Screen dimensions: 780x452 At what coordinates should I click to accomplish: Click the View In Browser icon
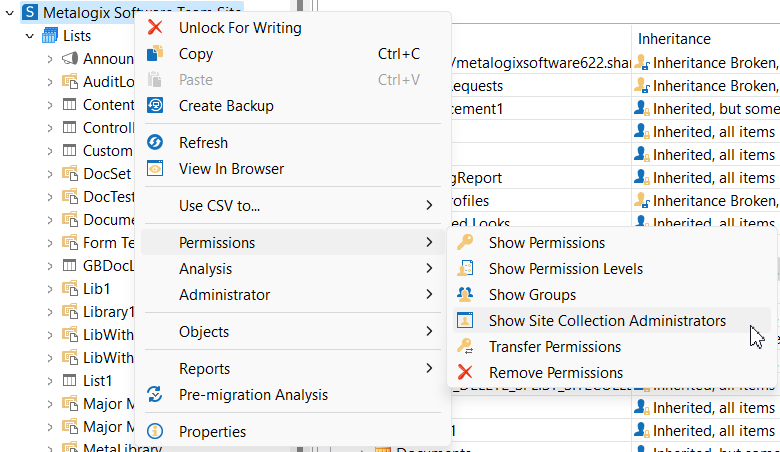[155, 169]
